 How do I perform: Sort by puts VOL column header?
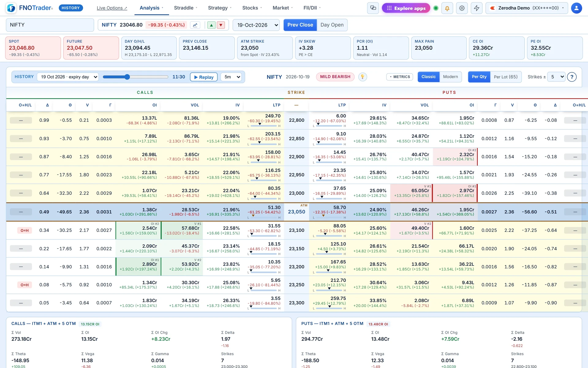(424, 105)
